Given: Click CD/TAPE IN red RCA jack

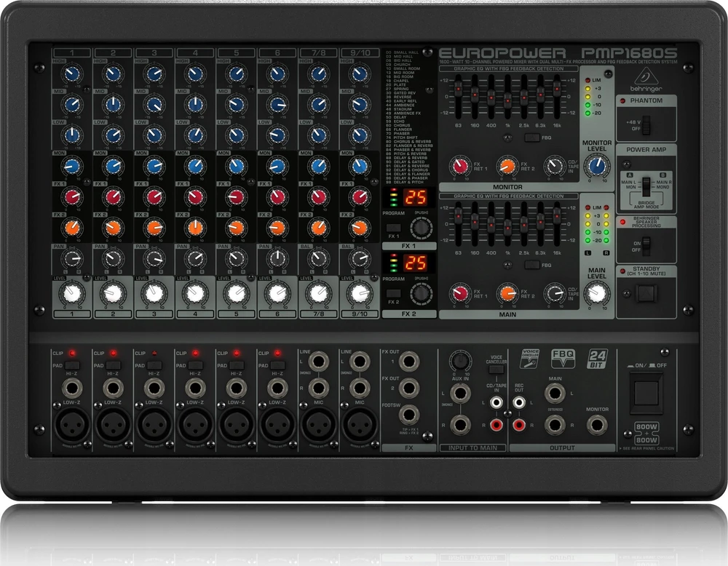Looking at the screenshot, I should pyautogui.click(x=496, y=424).
